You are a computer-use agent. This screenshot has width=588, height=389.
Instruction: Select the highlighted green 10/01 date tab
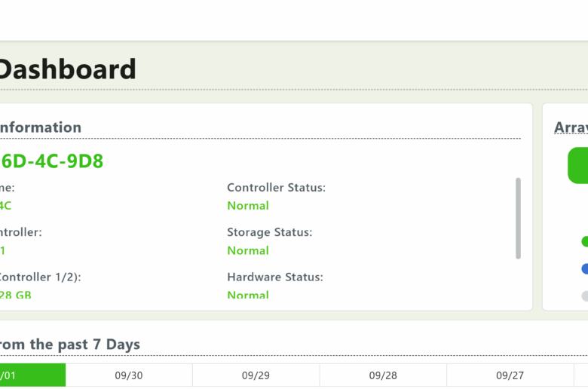coord(32,375)
